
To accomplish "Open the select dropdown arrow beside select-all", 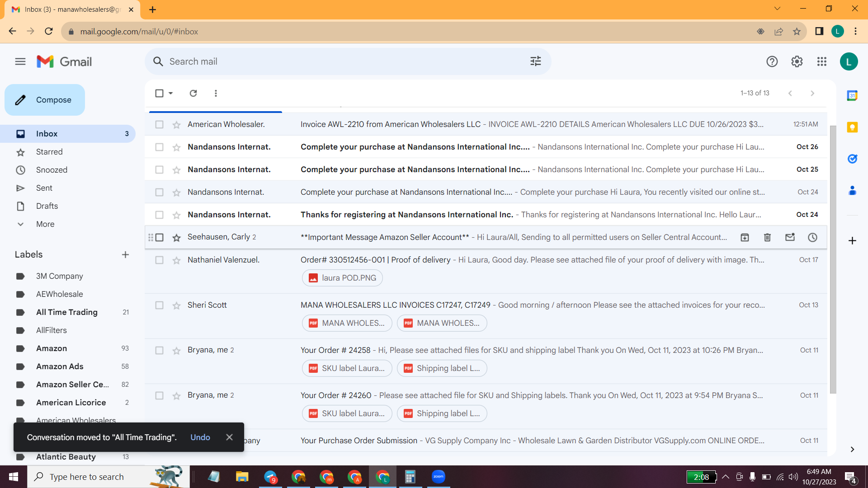I will pyautogui.click(x=170, y=93).
